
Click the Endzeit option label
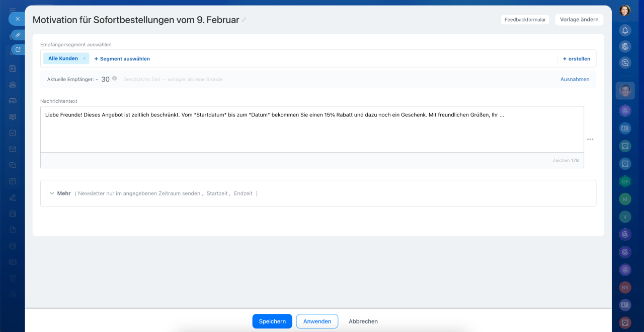click(x=243, y=193)
